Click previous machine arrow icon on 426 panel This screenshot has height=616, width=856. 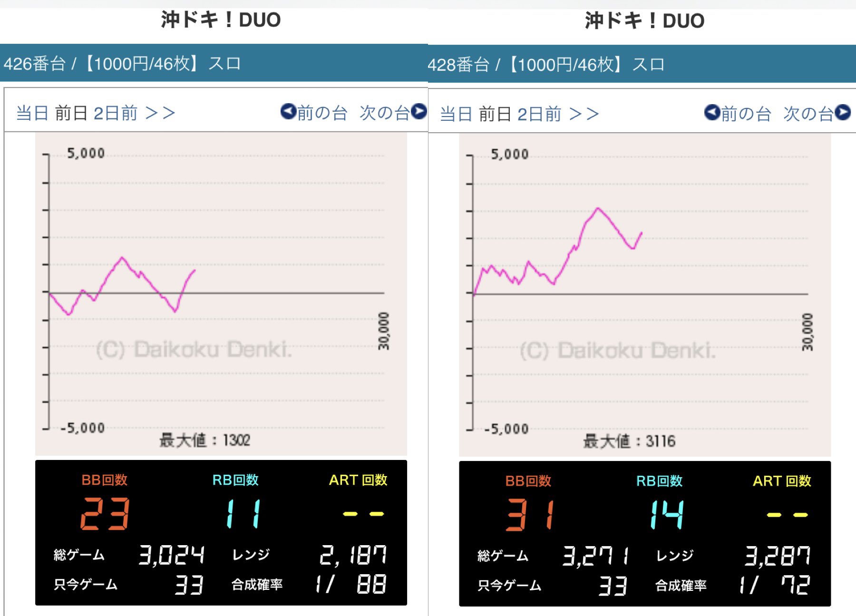288,112
